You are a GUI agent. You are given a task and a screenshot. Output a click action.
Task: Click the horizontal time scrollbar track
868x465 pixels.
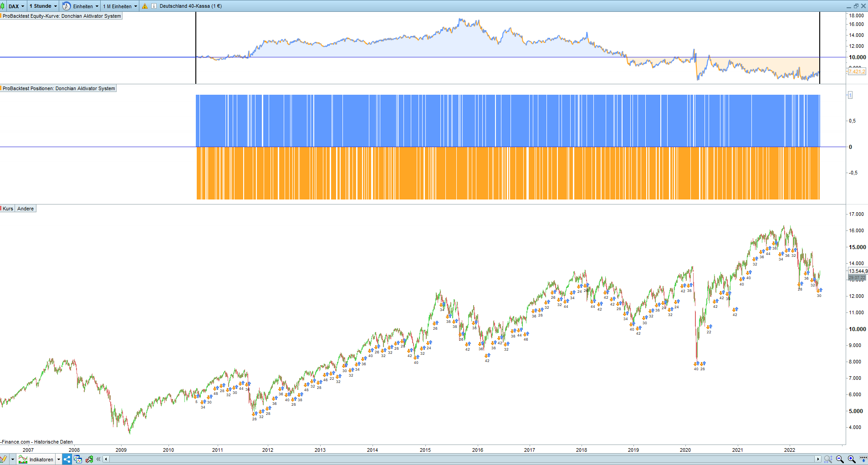462,459
